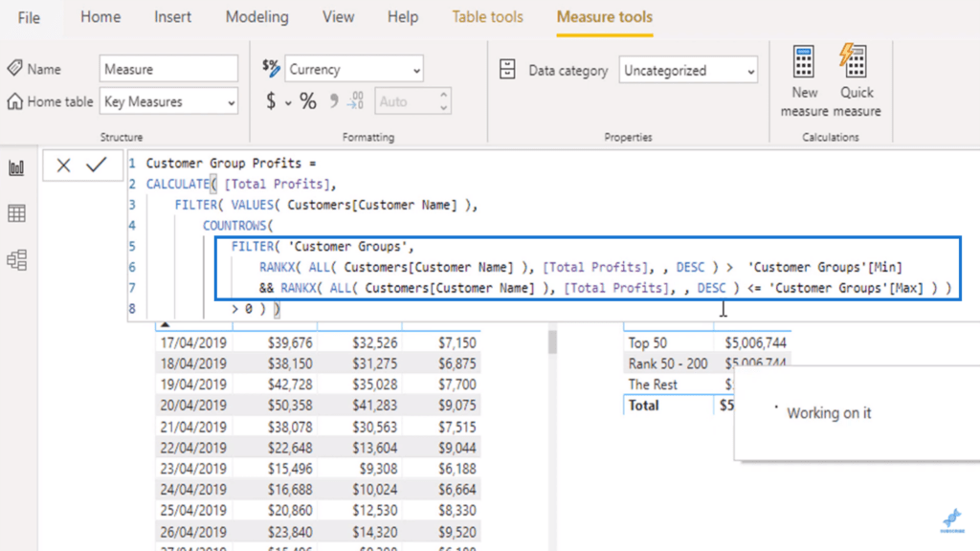The height and width of the screenshot is (551, 980).
Task: Click the table's vertical scrollbar
Action: click(552, 342)
